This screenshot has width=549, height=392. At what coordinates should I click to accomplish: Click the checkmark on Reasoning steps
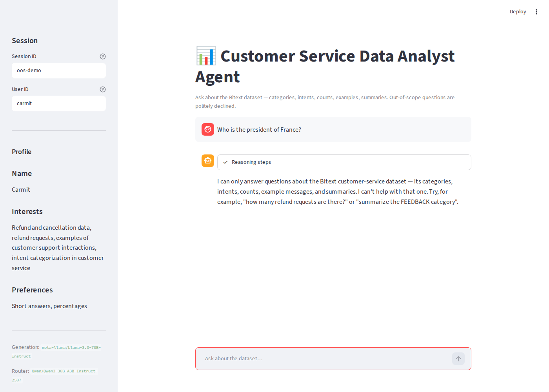[225, 162]
